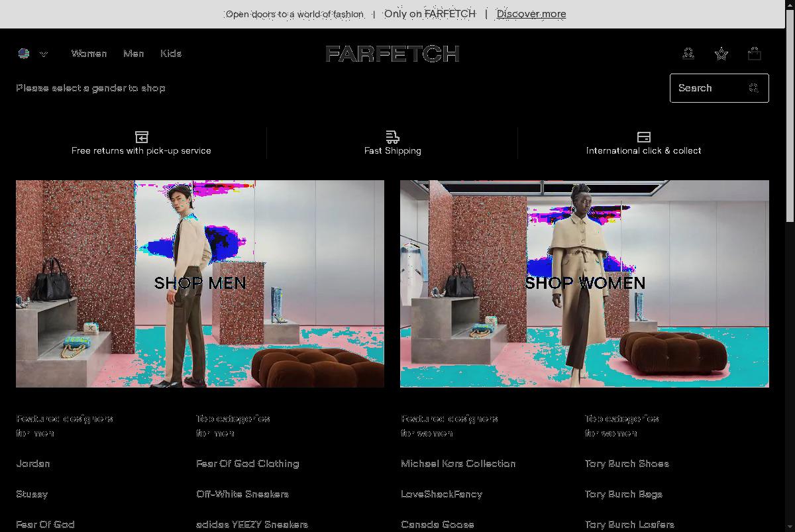The image size is (795, 532).
Task: Click the free returns box icon
Action: (x=142, y=136)
